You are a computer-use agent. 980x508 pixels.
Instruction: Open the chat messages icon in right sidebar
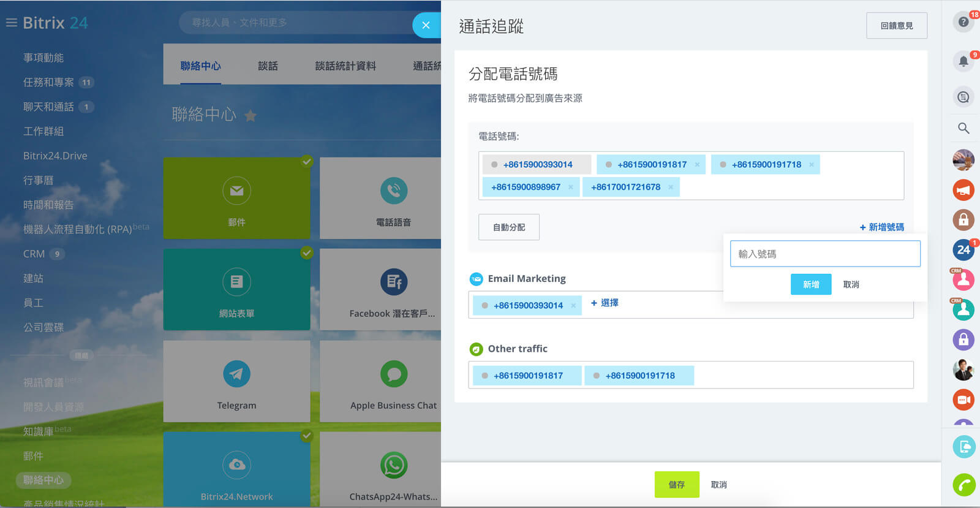point(963,97)
